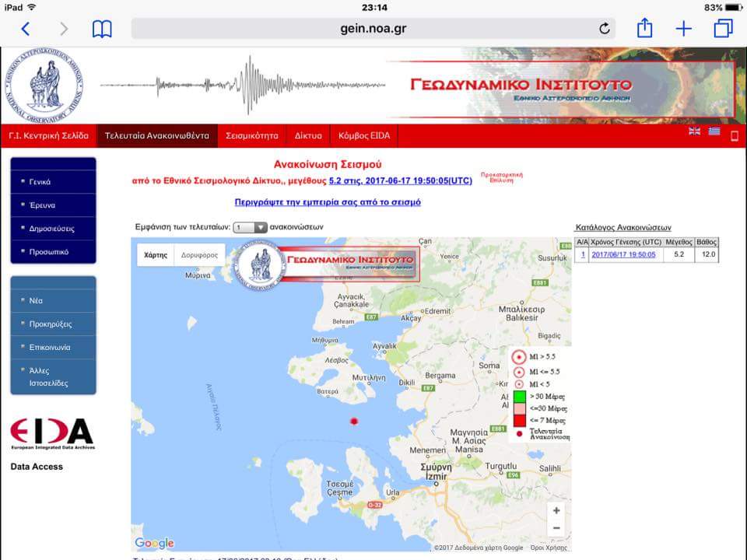Click the green >30 Μέρες legend swatch
This screenshot has height=560, width=747.
tap(519, 397)
